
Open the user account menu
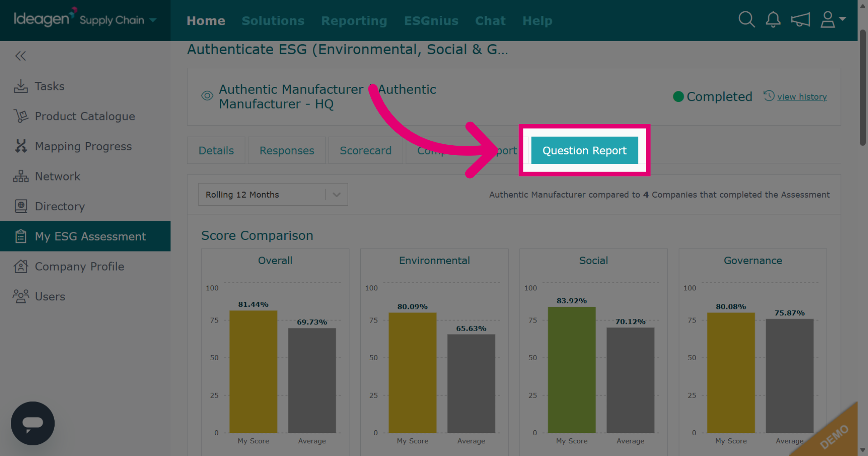tap(833, 19)
